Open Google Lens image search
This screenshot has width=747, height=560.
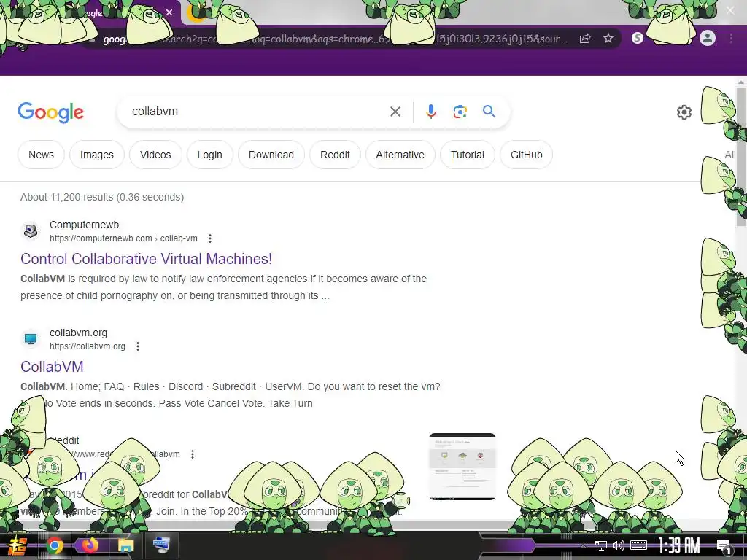(x=460, y=112)
